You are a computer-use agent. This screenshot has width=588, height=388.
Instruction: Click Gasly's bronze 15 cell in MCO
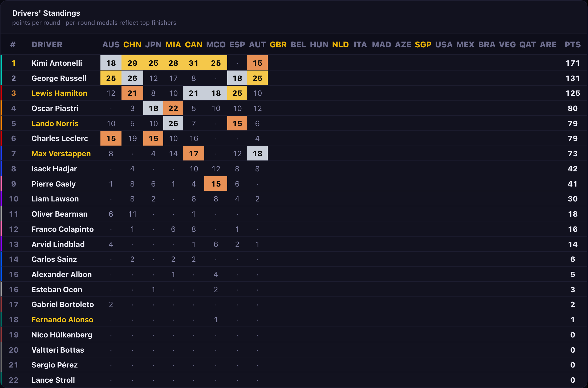pos(216,184)
